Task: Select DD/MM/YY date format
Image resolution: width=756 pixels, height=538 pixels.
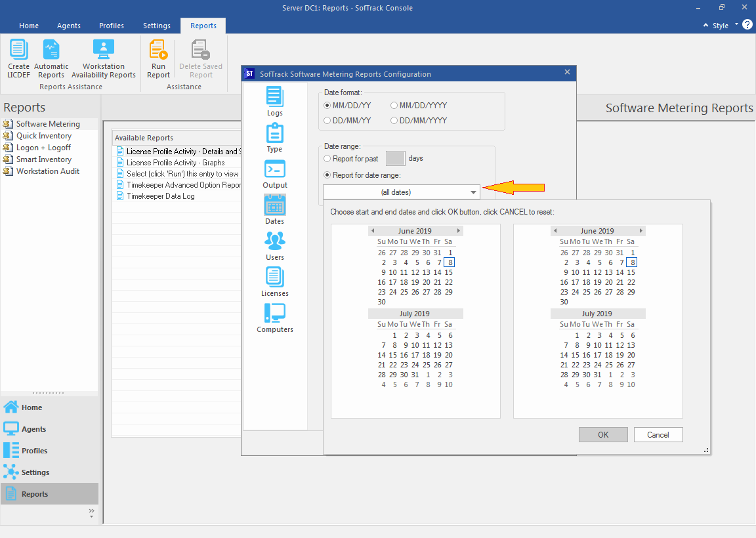Action: coord(327,121)
